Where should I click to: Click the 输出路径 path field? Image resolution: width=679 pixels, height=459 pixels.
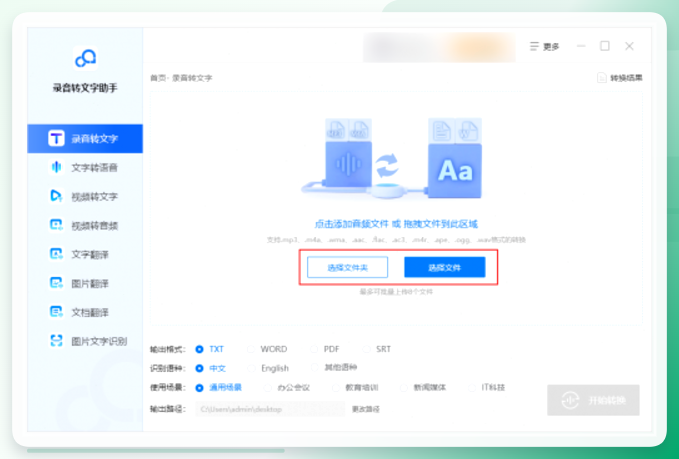[270, 409]
